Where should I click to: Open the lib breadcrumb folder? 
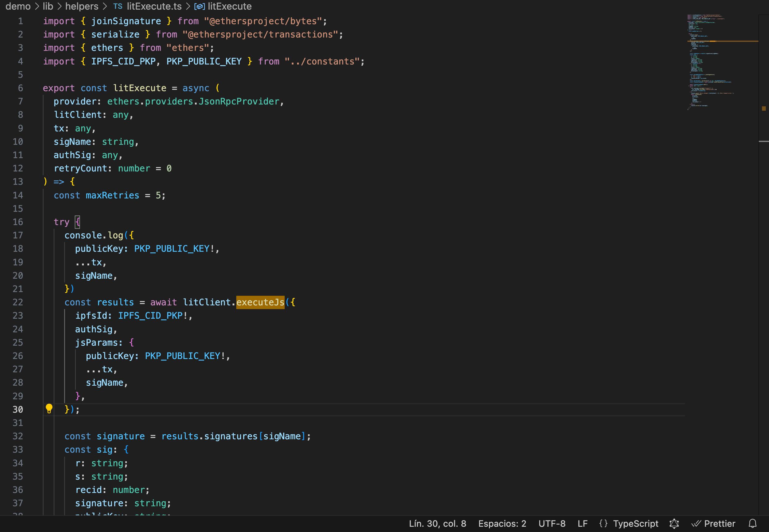48,6
